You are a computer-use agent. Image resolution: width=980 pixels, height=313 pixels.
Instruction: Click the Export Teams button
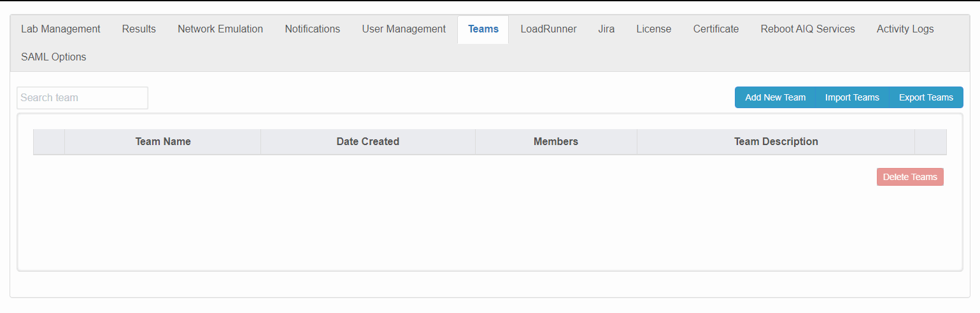926,97
